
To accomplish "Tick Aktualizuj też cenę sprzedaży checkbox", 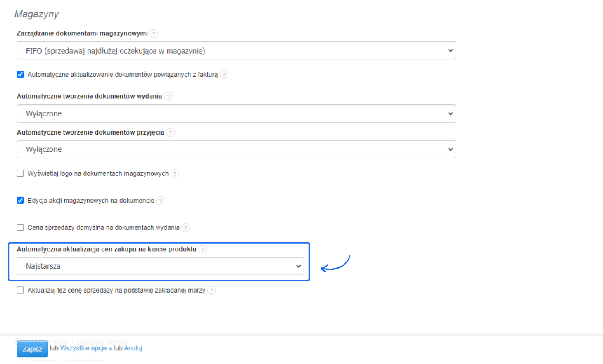I will (20, 291).
